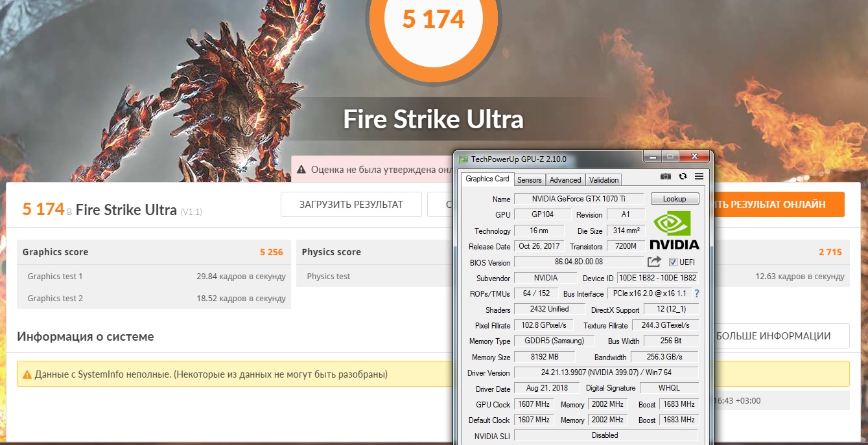Screen dimensions: 868x445
Task: Click the Name field NVIDIA GeForce GTX 1070 Ti
Action: (x=579, y=199)
